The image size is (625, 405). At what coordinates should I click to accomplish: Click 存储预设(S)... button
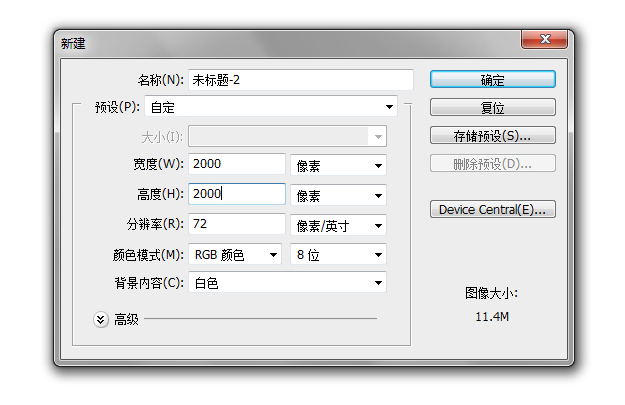pos(493,135)
